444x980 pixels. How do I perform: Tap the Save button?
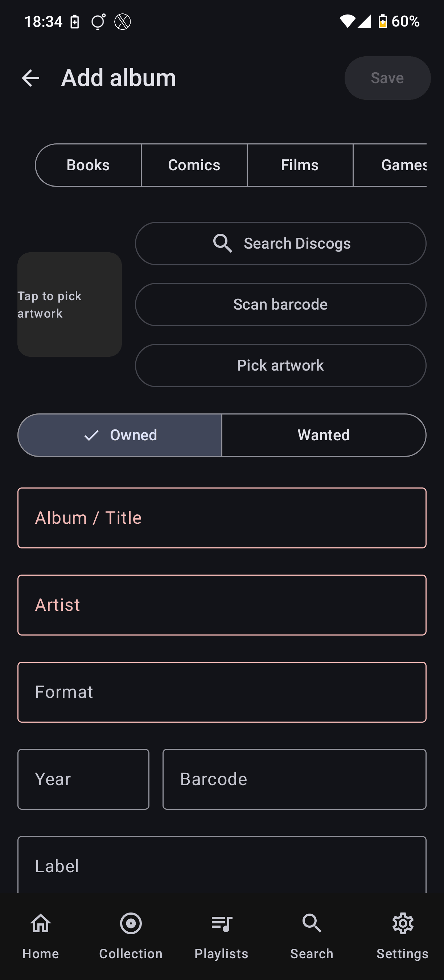[387, 78]
